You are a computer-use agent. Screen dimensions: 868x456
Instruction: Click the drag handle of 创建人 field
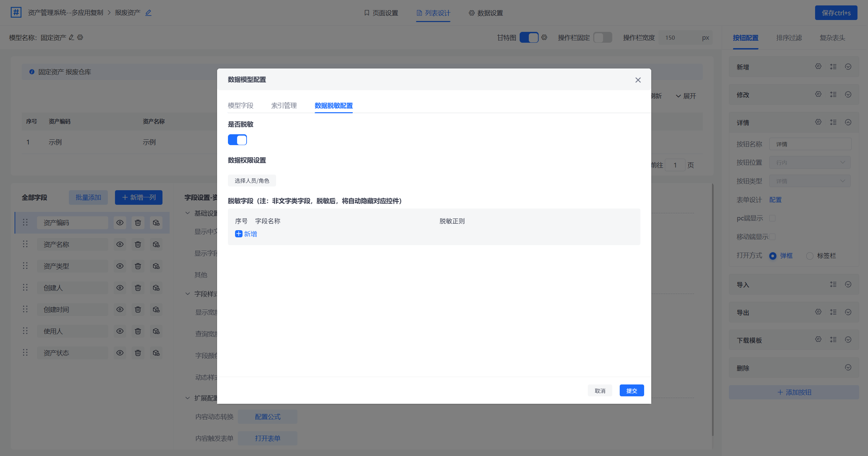tap(25, 288)
